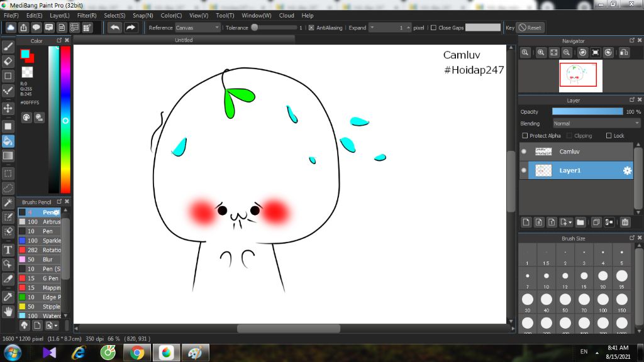
Task: Enable the Protect Alpha checkbox
Action: coord(525,136)
